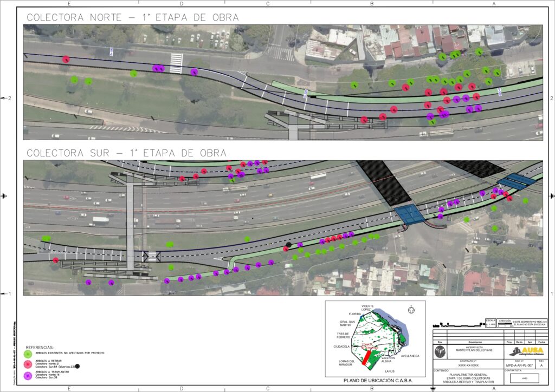Click the 'PLANO DE UBICACIÓN C.A.B.A.' caption
The width and height of the screenshot is (555, 392).
[378, 381]
